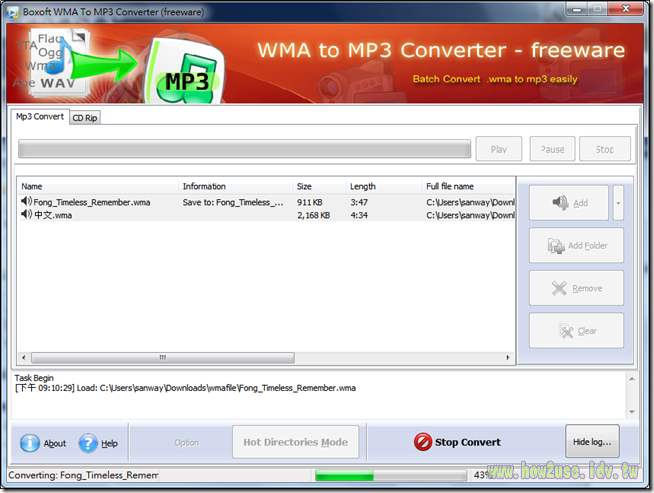Click the playback seek bar
Viewport: 654px width, 493px height.
coord(244,149)
